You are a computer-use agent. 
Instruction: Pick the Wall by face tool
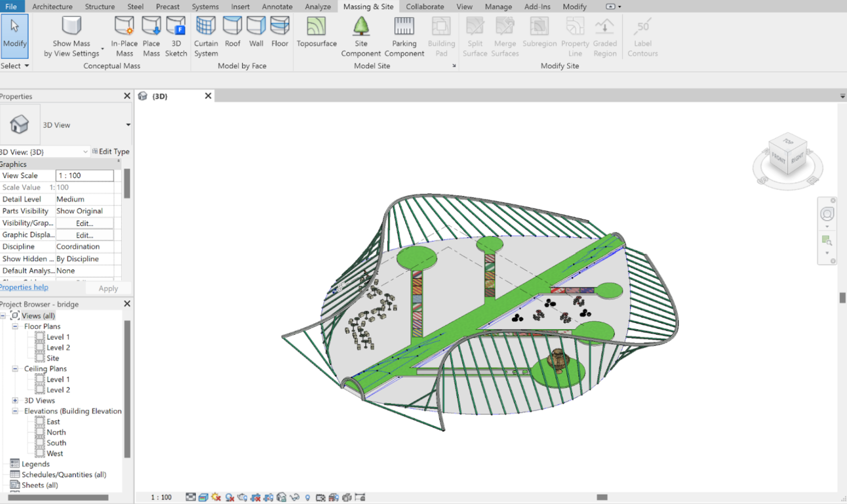[x=256, y=32]
